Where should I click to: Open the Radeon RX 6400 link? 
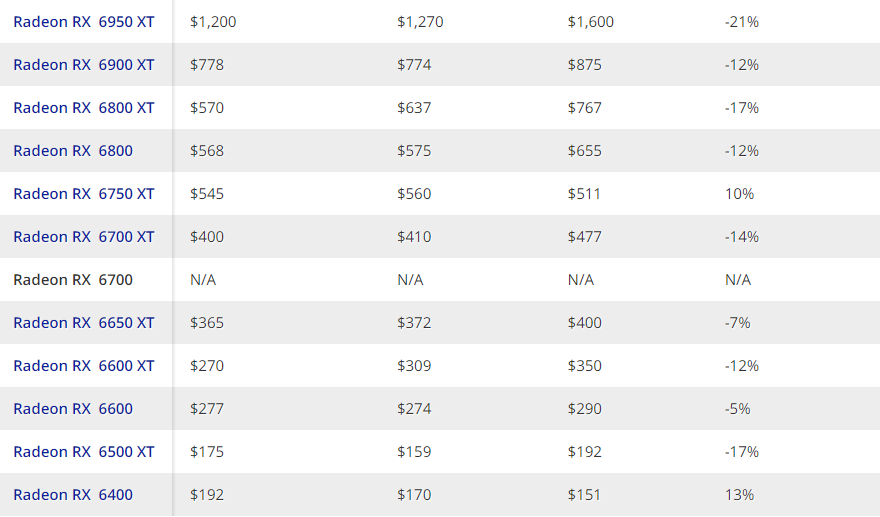73,495
